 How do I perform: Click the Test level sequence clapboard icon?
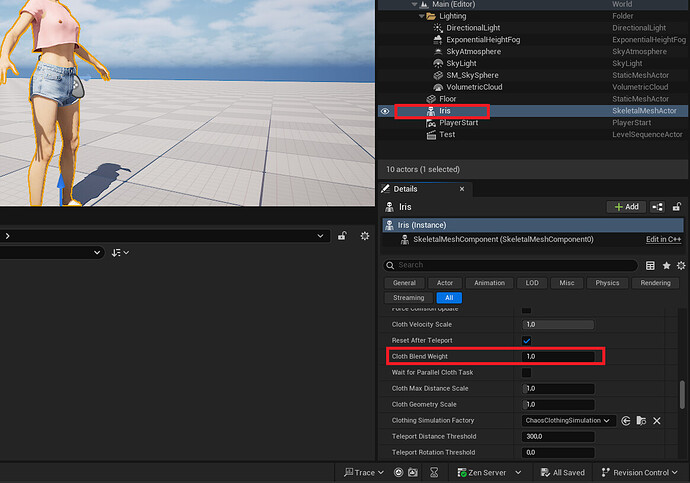[x=431, y=135]
